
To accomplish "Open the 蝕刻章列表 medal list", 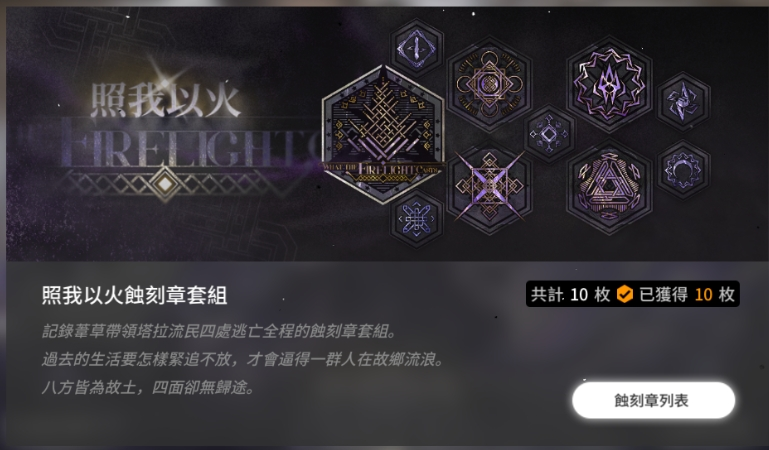I will click(653, 400).
